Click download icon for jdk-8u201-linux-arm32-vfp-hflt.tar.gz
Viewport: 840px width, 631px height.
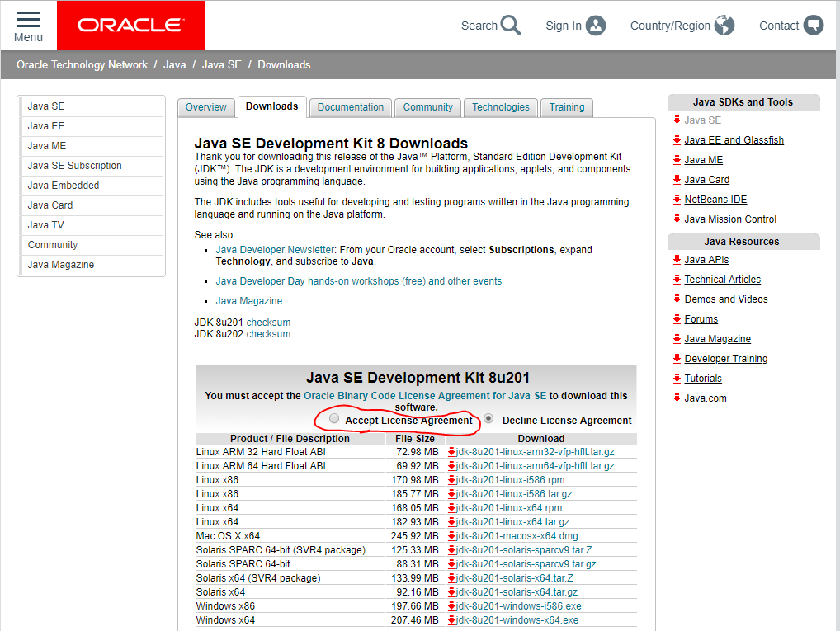click(451, 452)
